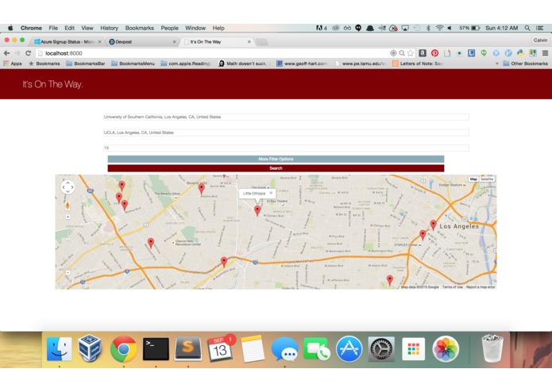Expand the BookmarksBar folder
The width and height of the screenshot is (552, 392).
(86, 63)
